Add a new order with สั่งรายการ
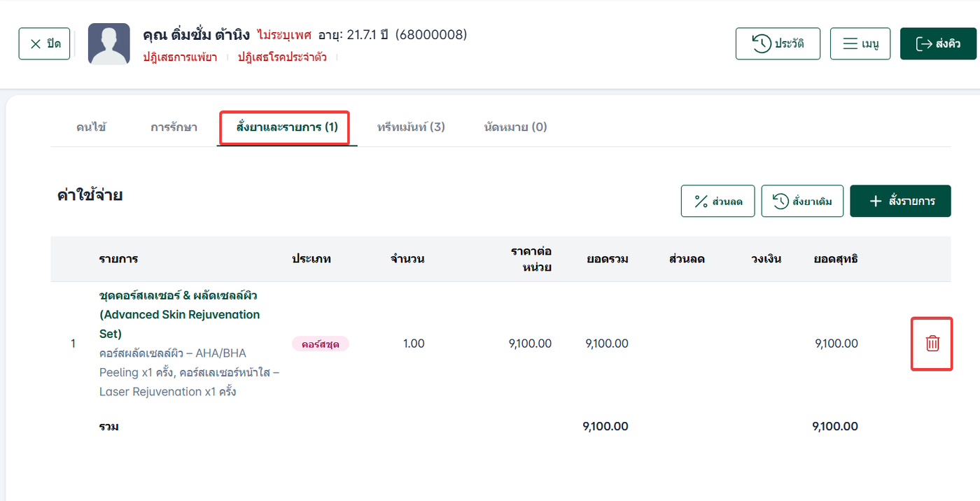Image resolution: width=980 pixels, height=501 pixels. pos(900,202)
